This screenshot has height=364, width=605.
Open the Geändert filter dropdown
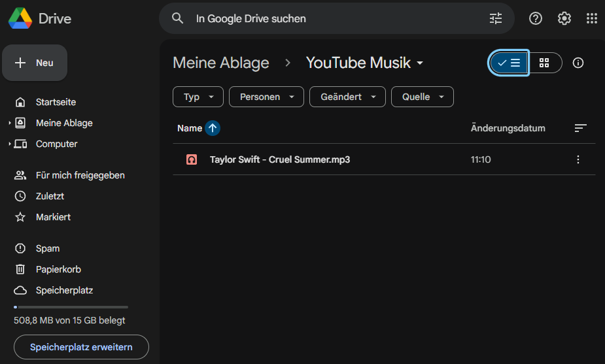click(x=347, y=97)
